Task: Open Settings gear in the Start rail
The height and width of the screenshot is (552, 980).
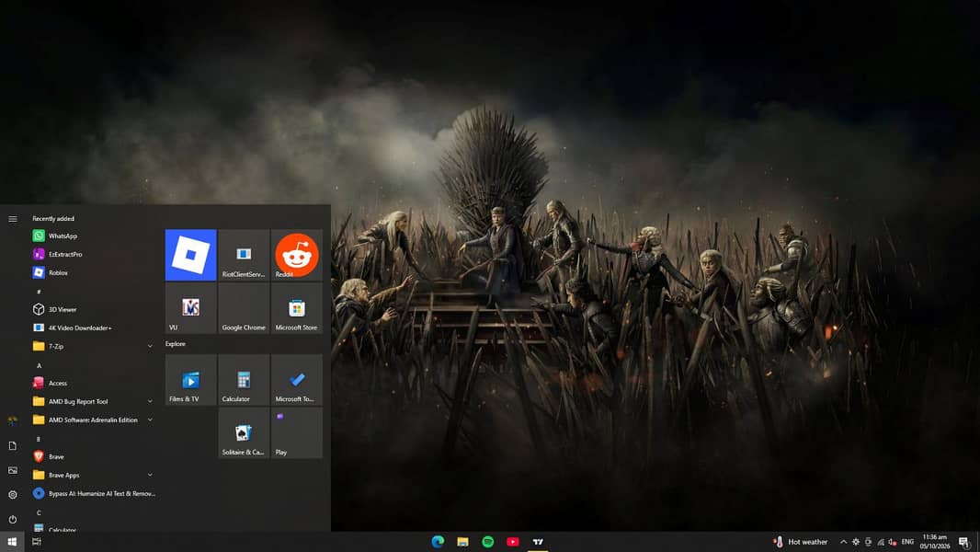Action: coord(13,494)
